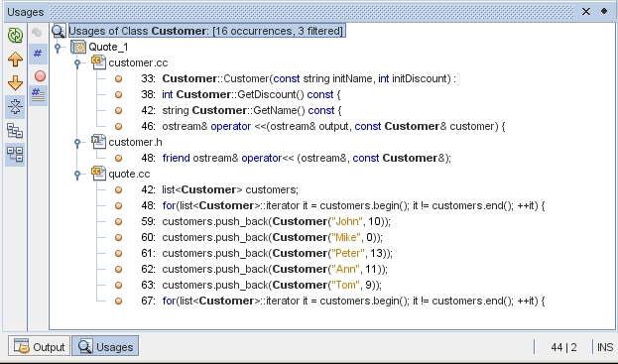Click the greyed-out filter icon above the hash toggle
The image size is (618, 364).
point(38,33)
